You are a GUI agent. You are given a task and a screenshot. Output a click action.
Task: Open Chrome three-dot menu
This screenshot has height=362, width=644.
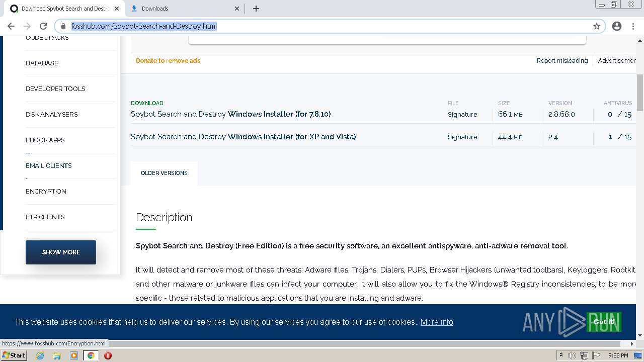[633, 26]
